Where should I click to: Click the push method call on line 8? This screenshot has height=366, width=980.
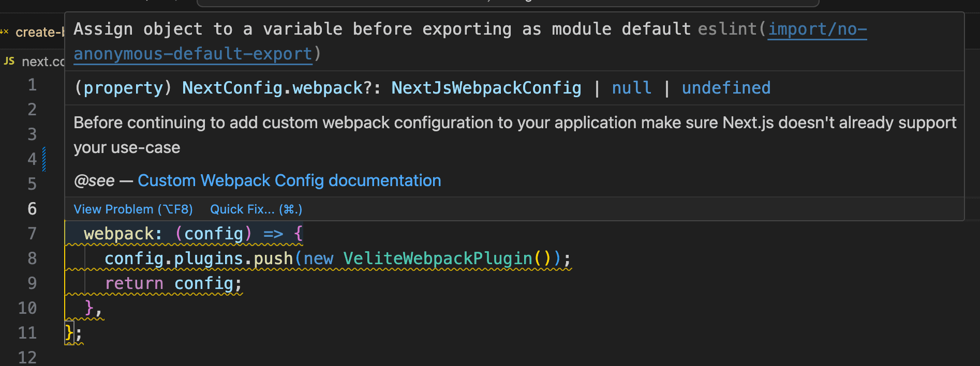click(273, 258)
